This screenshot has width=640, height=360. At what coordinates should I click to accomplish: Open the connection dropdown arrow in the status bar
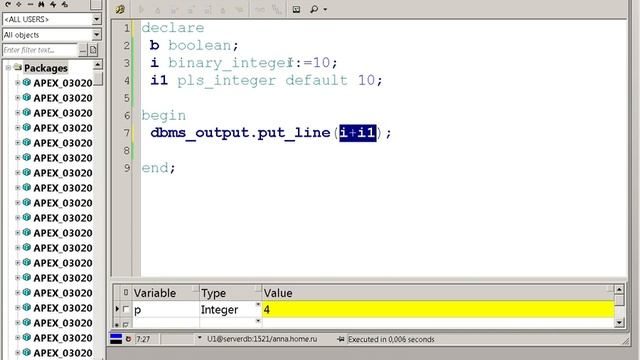[200, 338]
